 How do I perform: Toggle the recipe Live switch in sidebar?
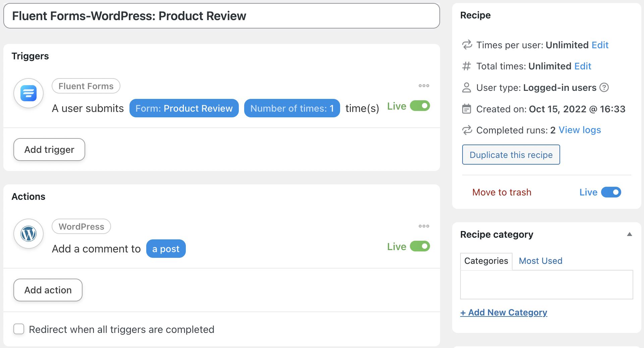[x=611, y=192]
